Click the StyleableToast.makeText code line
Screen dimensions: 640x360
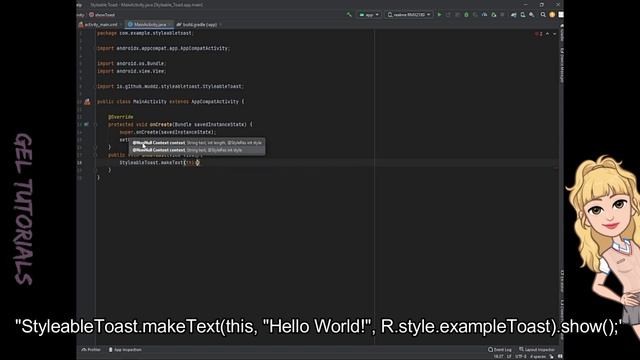159,162
